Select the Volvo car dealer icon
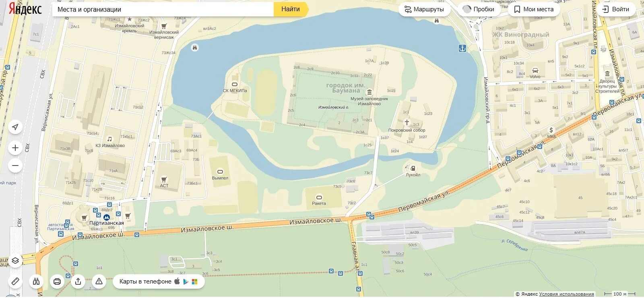Screen dimensions: 644x298 (535, 70)
